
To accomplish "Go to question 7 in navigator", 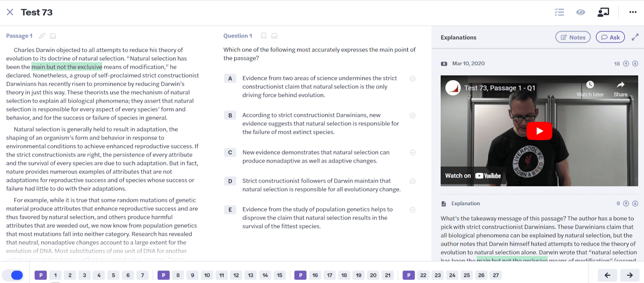I will (142, 275).
